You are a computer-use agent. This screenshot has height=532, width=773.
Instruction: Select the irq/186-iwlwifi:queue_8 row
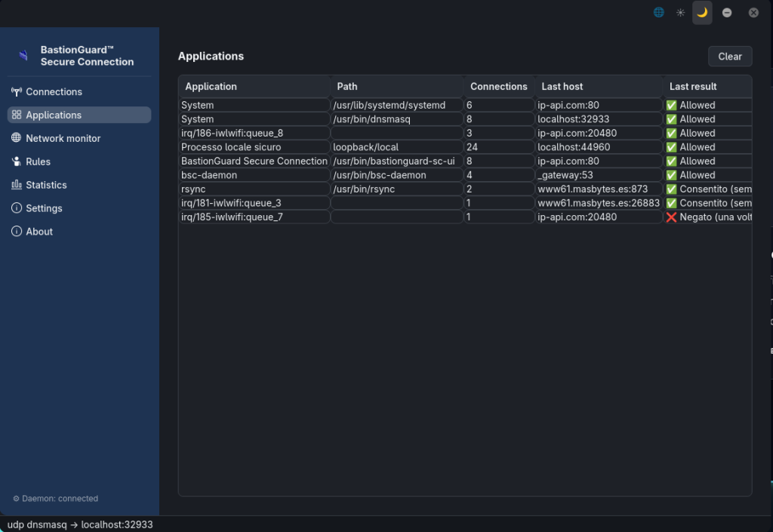[465, 133]
